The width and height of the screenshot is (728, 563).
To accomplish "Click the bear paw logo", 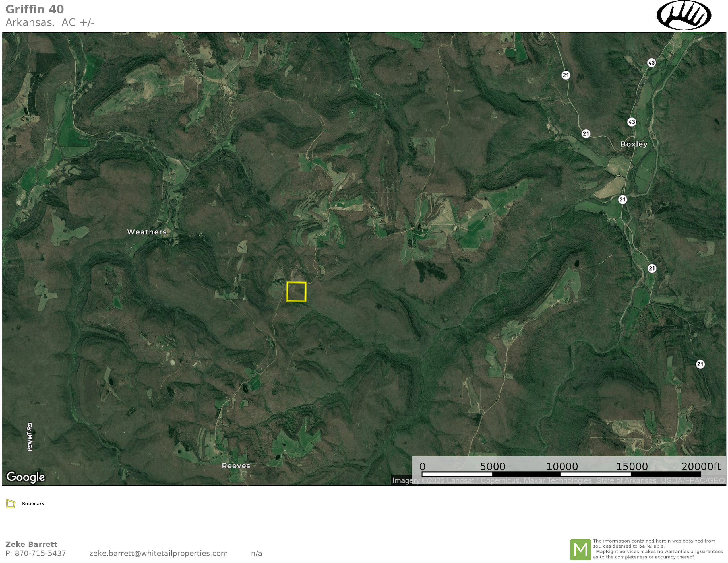I will [x=684, y=15].
